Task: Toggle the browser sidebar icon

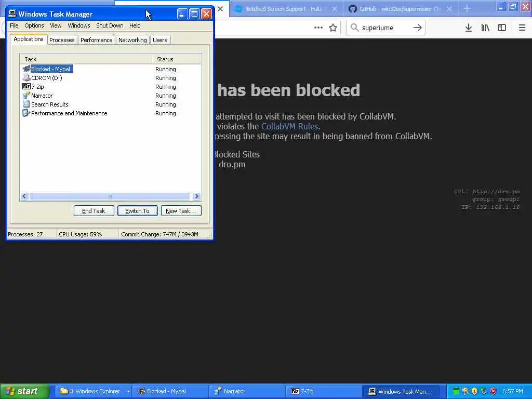Action: [x=502, y=28]
